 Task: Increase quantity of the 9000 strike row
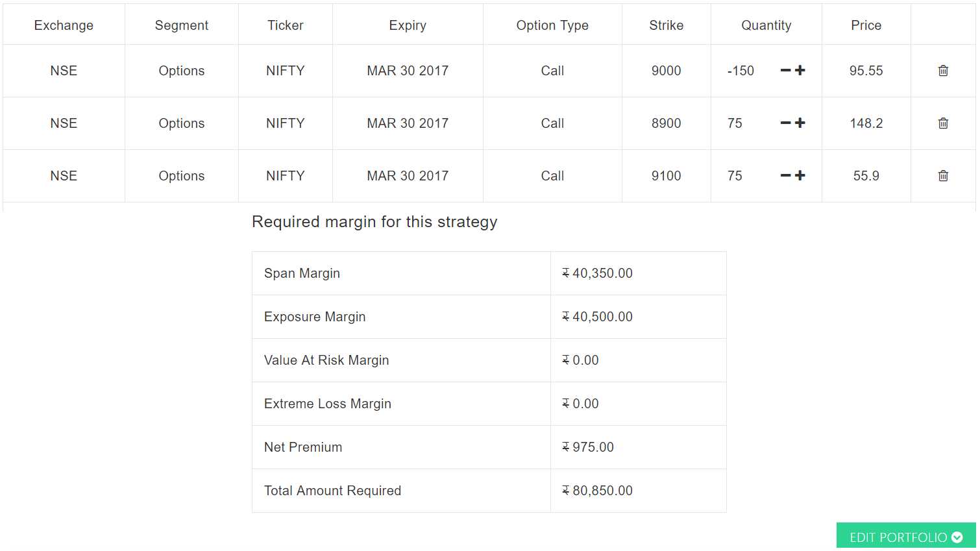[x=800, y=70]
